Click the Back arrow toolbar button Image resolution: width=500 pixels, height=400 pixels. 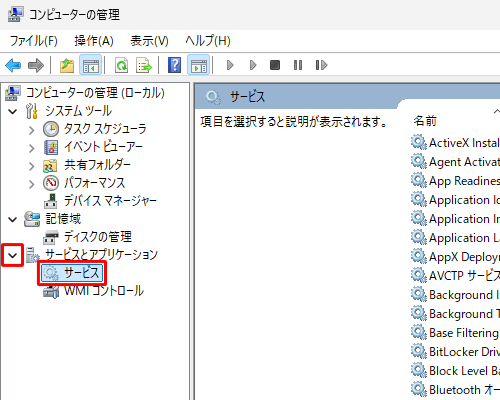tap(13, 65)
